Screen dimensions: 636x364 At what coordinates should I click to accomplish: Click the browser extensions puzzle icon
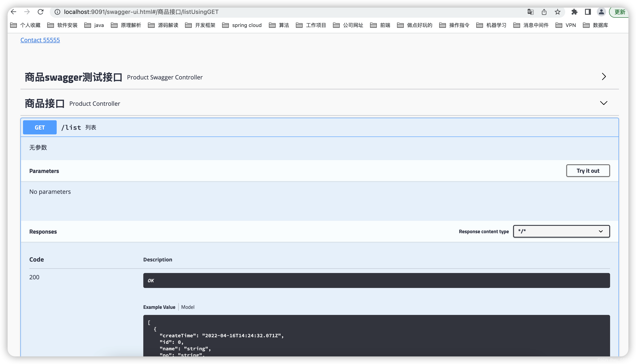point(574,12)
